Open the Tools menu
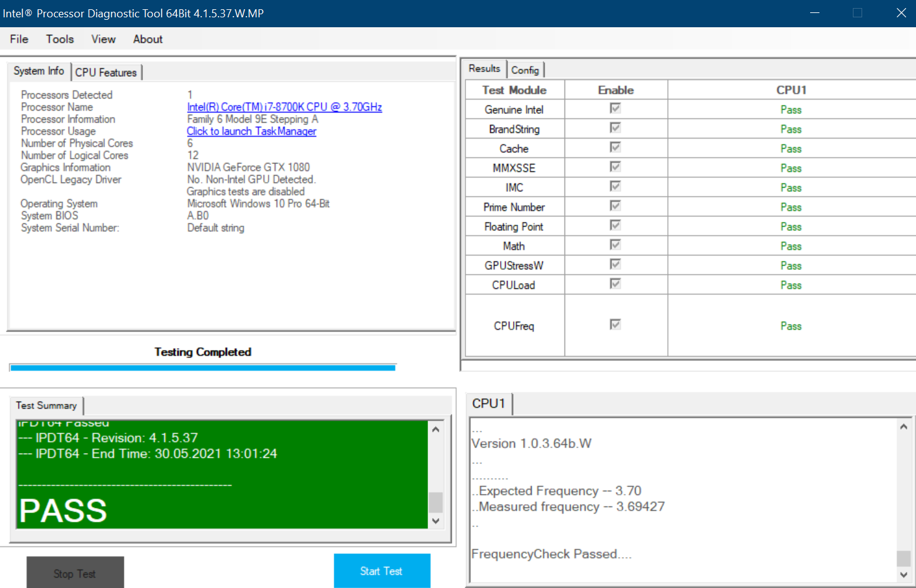916x588 pixels. [59, 39]
